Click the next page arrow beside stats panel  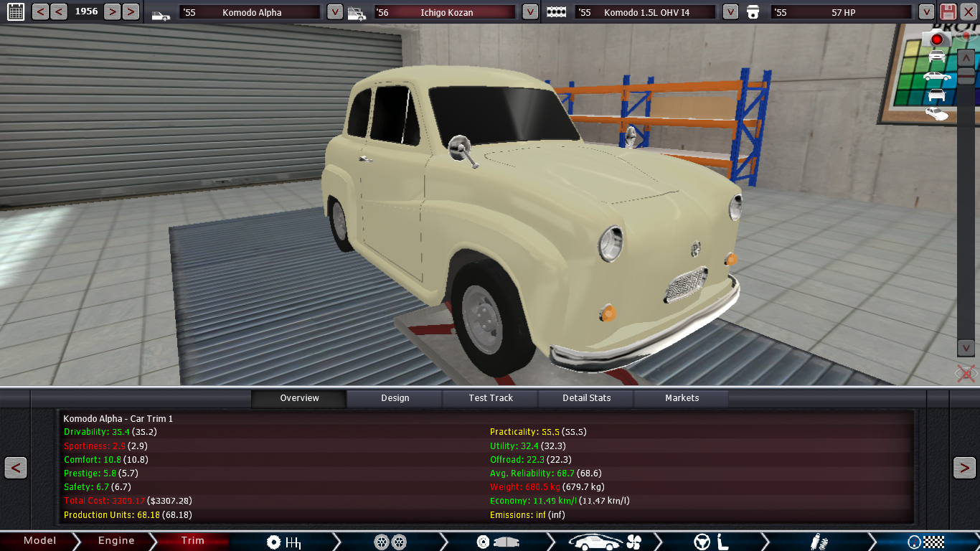click(x=963, y=468)
